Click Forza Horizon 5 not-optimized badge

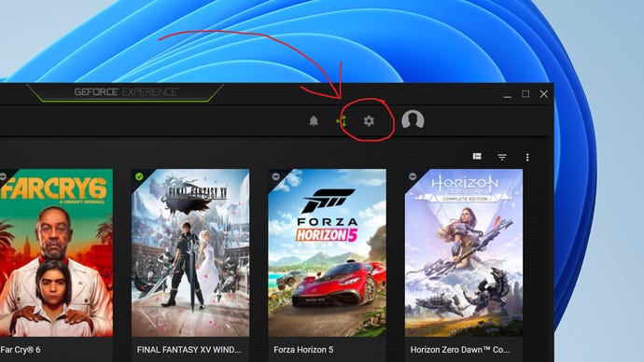pyautogui.click(x=276, y=176)
